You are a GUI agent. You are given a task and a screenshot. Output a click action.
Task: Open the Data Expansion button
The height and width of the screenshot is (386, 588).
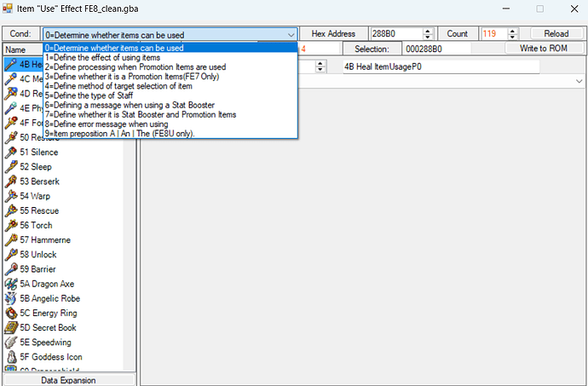click(x=68, y=380)
